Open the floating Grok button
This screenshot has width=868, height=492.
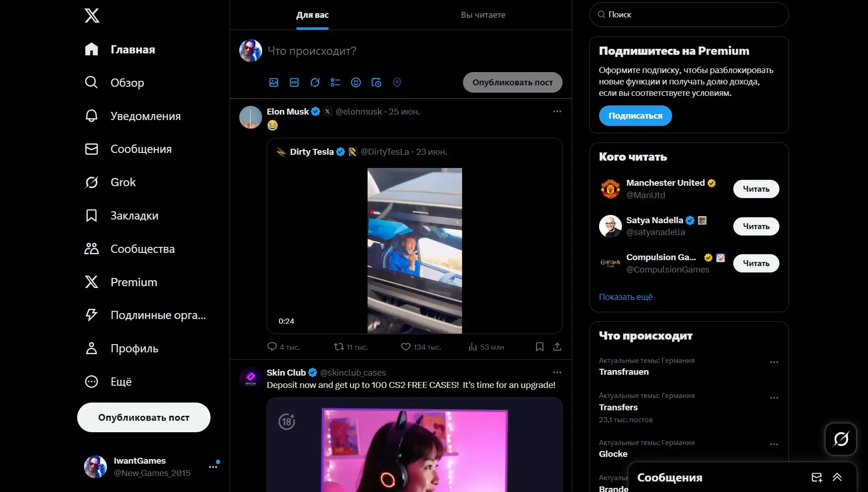[x=841, y=439]
